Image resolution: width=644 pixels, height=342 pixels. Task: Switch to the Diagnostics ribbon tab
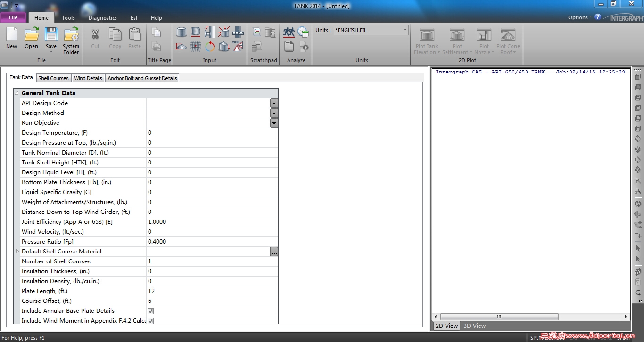(103, 18)
